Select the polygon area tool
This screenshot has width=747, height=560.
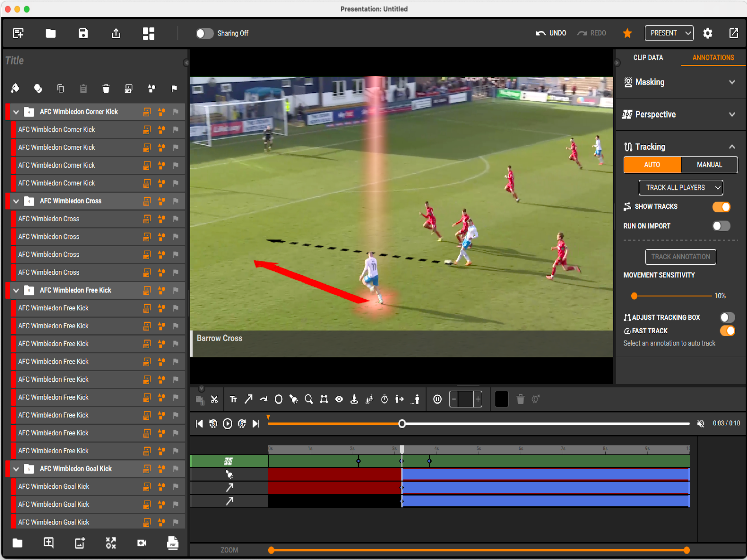(324, 399)
